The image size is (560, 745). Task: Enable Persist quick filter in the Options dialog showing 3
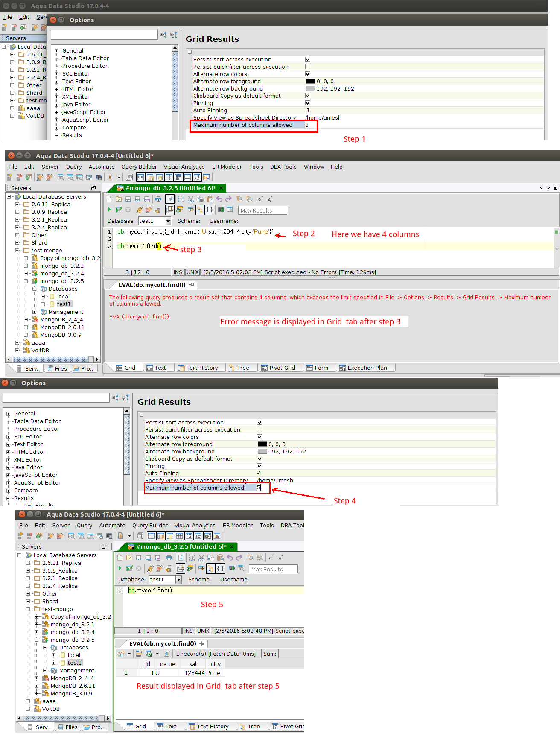(x=308, y=67)
